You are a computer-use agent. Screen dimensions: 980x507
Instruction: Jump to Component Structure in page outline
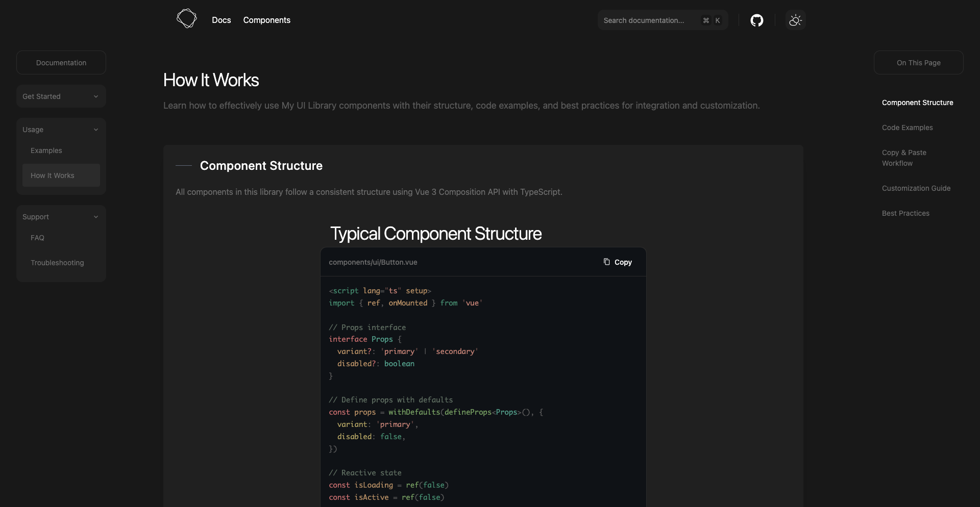[917, 103]
